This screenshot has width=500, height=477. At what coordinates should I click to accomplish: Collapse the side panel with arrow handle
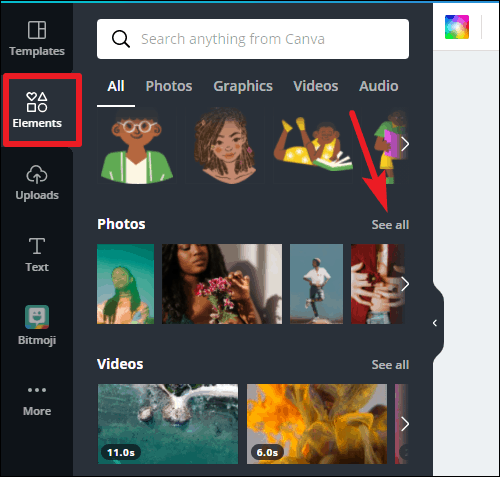(x=435, y=323)
